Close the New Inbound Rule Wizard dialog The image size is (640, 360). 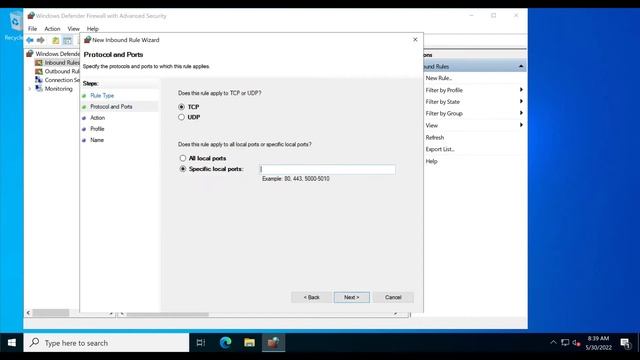tap(415, 40)
